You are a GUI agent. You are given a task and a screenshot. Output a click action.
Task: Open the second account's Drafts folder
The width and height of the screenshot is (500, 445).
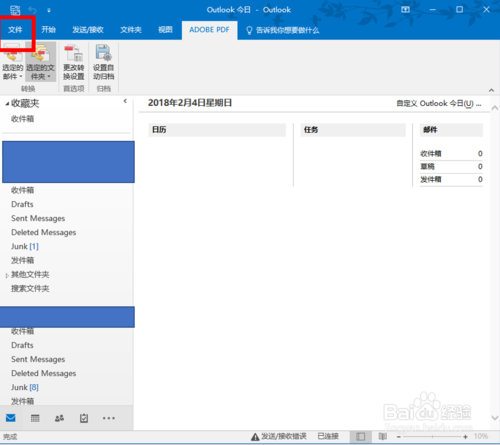pos(22,345)
